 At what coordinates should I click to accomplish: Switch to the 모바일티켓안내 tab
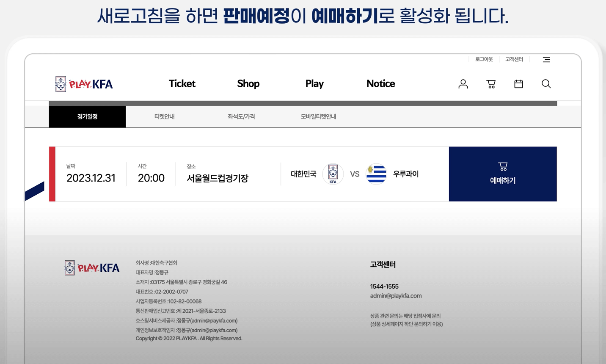[318, 116]
